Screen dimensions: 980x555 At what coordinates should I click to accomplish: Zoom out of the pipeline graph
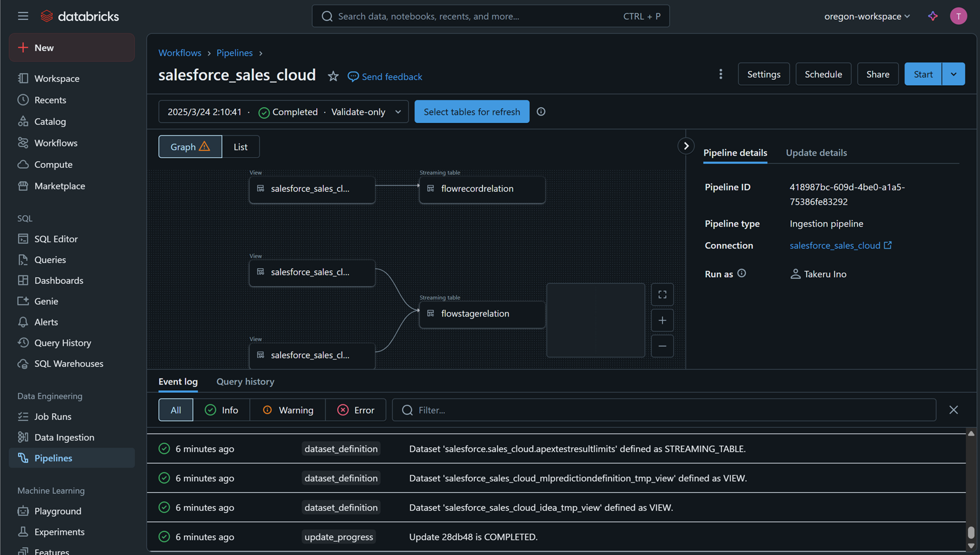click(662, 346)
